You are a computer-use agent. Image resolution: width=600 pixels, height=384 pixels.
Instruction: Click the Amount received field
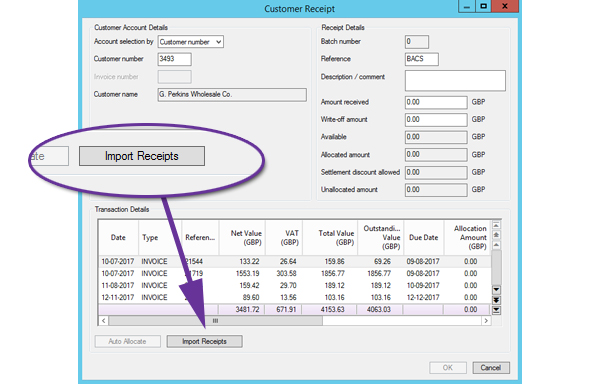tap(436, 103)
